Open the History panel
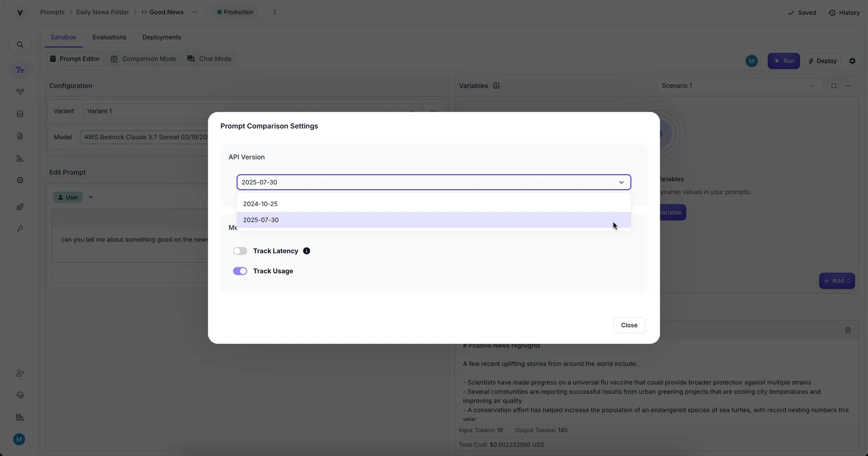 pyautogui.click(x=844, y=12)
